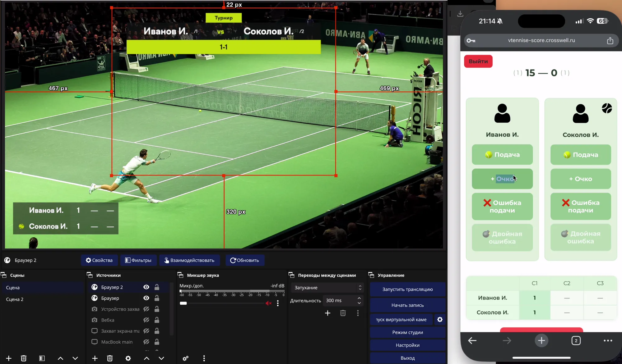Tap share icon in phone browser bar
Image resolution: width=622 pixels, height=364 pixels.
pyautogui.click(x=610, y=41)
